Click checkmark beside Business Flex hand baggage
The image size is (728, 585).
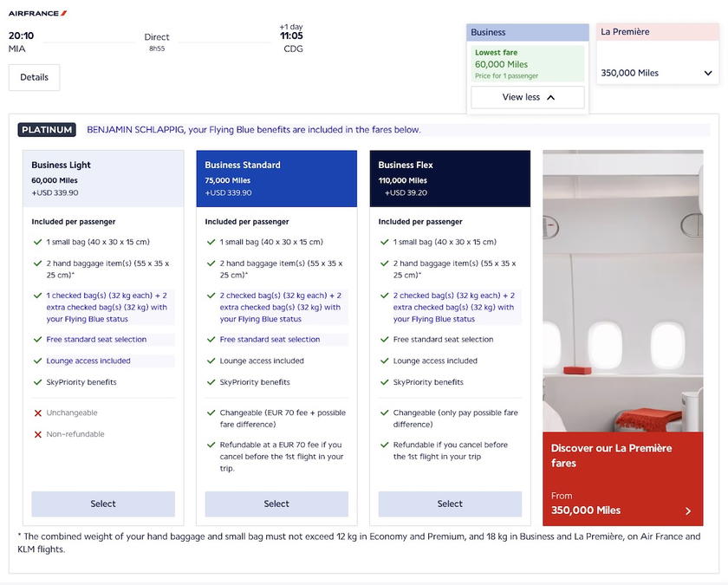(x=385, y=263)
